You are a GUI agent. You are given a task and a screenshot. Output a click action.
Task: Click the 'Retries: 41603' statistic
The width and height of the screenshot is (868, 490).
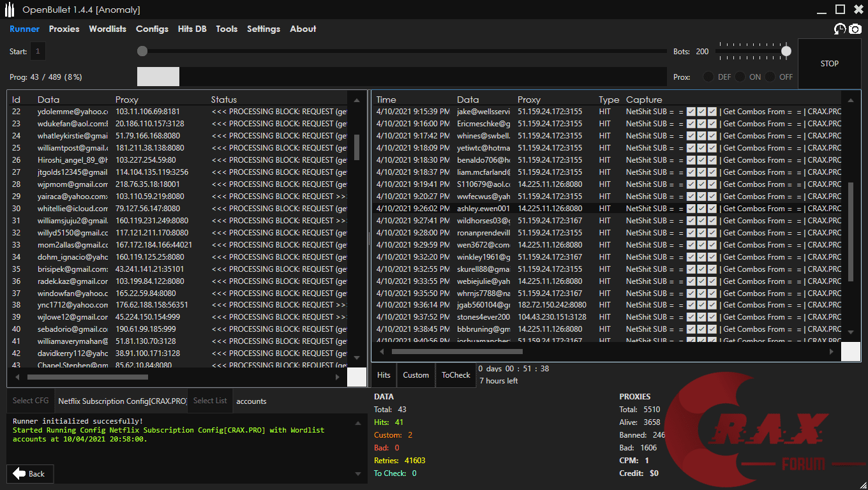pyautogui.click(x=400, y=461)
